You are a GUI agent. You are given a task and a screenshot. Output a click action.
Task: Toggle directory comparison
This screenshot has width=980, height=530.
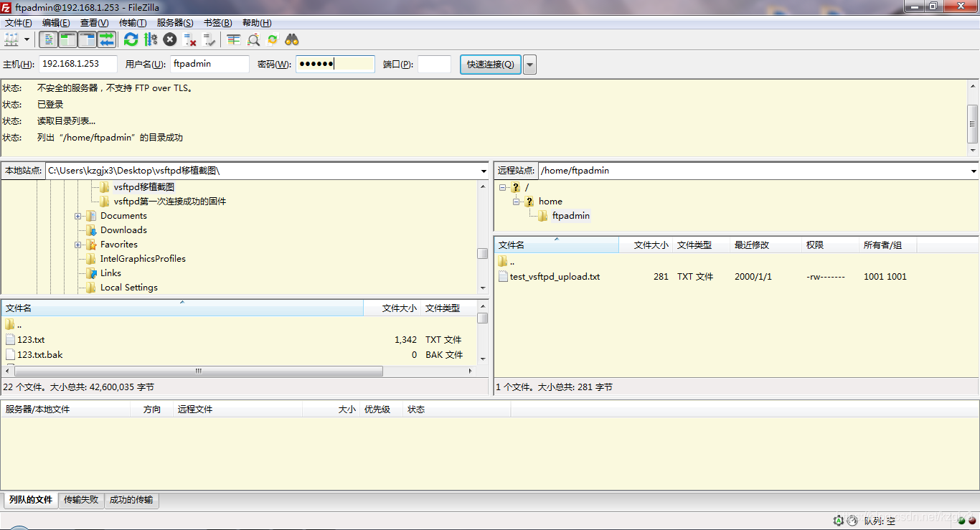tap(253, 39)
